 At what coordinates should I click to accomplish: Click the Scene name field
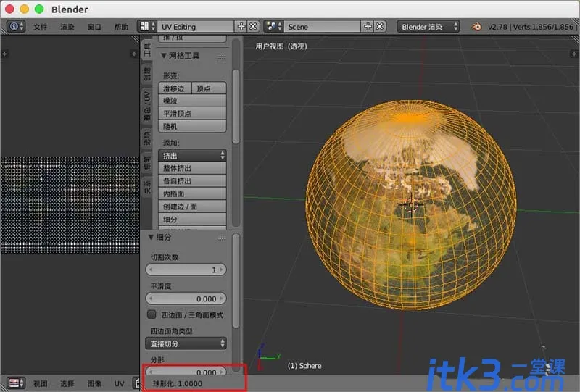(x=322, y=27)
